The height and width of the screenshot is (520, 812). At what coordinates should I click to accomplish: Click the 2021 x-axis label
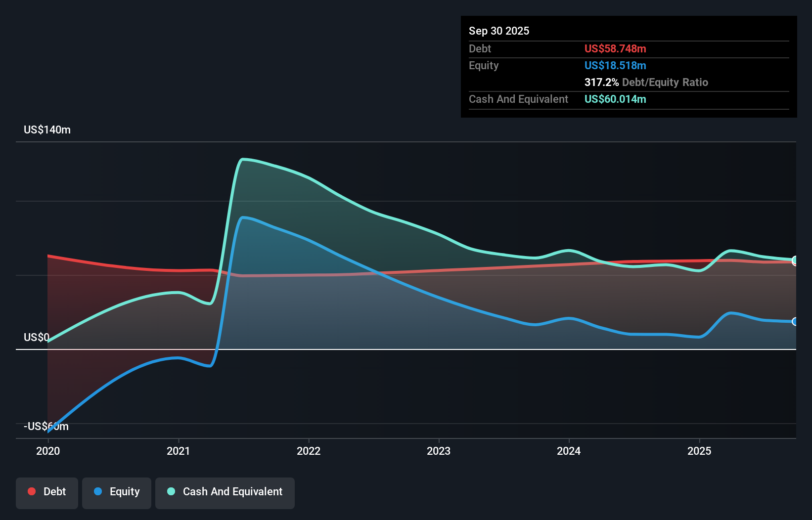point(178,451)
